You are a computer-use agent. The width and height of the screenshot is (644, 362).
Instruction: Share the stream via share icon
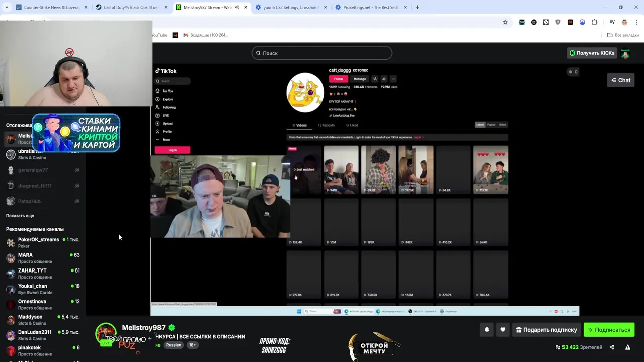point(612,347)
